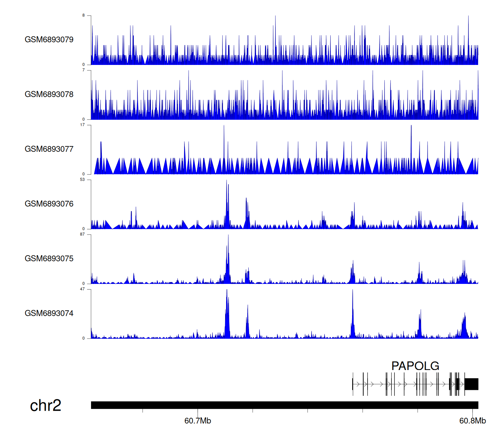Click the GSM6893079 track label

coord(49,40)
